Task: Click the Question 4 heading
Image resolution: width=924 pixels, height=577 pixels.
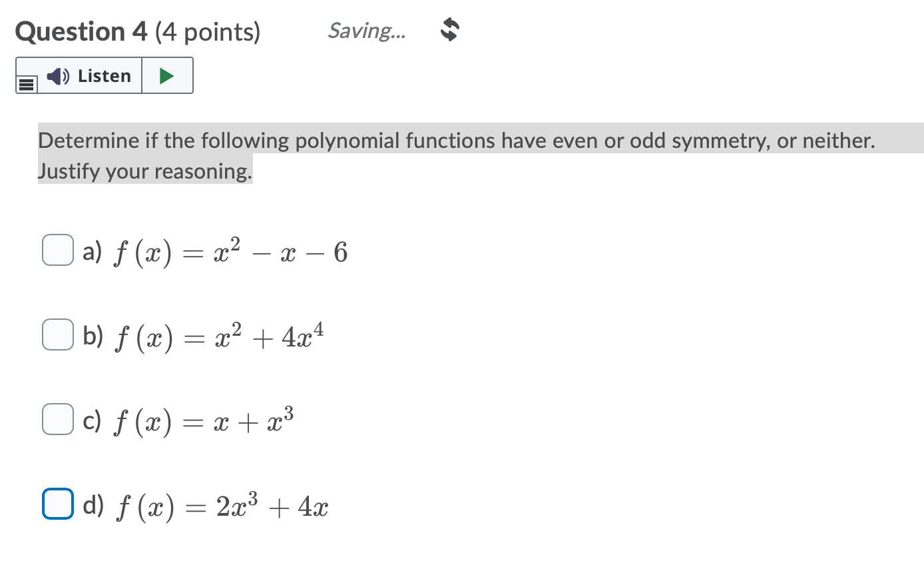Action: (x=138, y=31)
